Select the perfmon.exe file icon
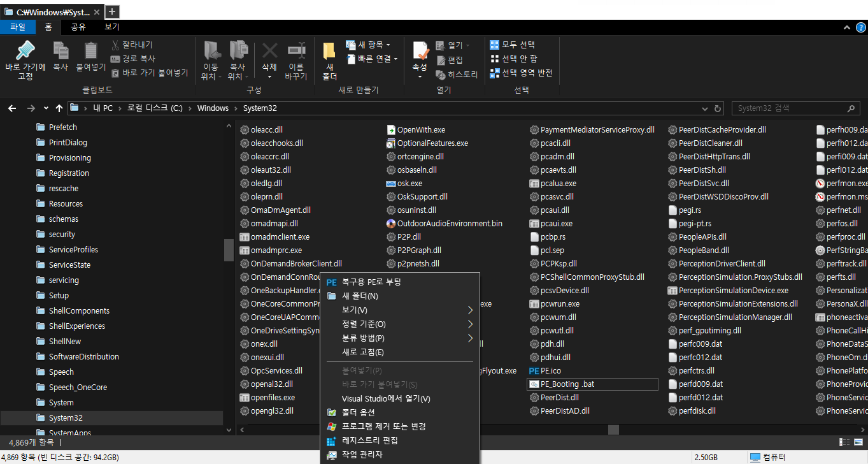 820,183
